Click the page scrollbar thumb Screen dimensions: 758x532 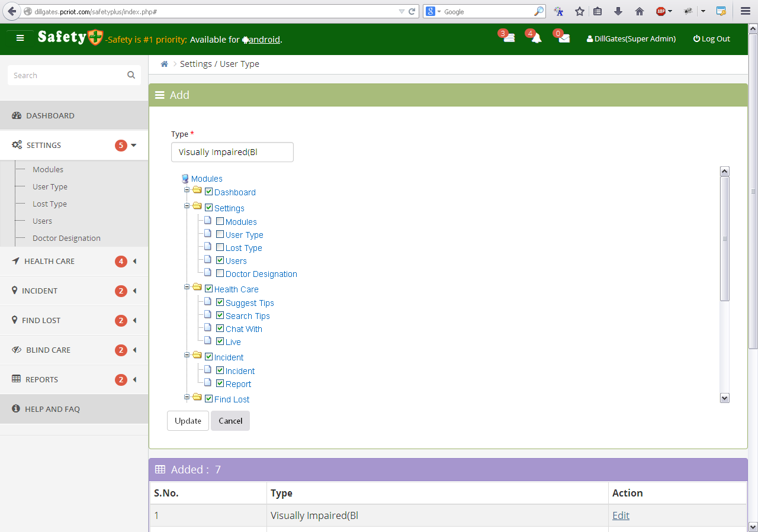[753, 191]
